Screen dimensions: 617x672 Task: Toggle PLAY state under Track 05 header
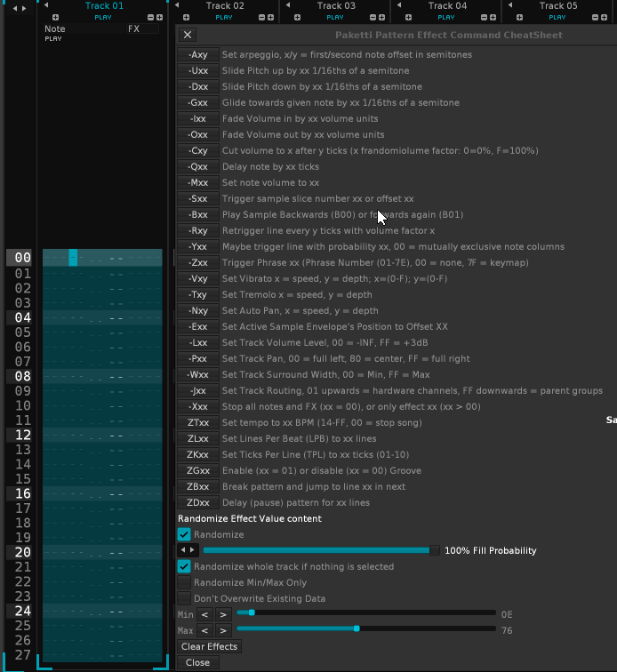557,18
